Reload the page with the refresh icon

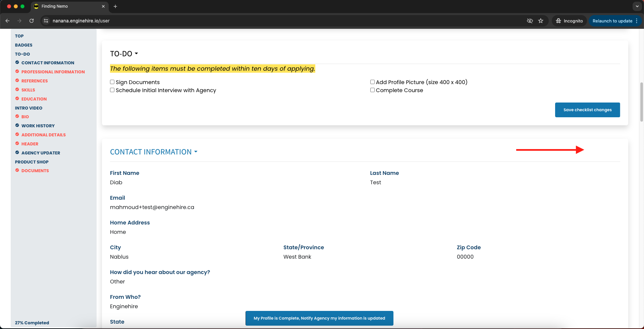point(32,21)
